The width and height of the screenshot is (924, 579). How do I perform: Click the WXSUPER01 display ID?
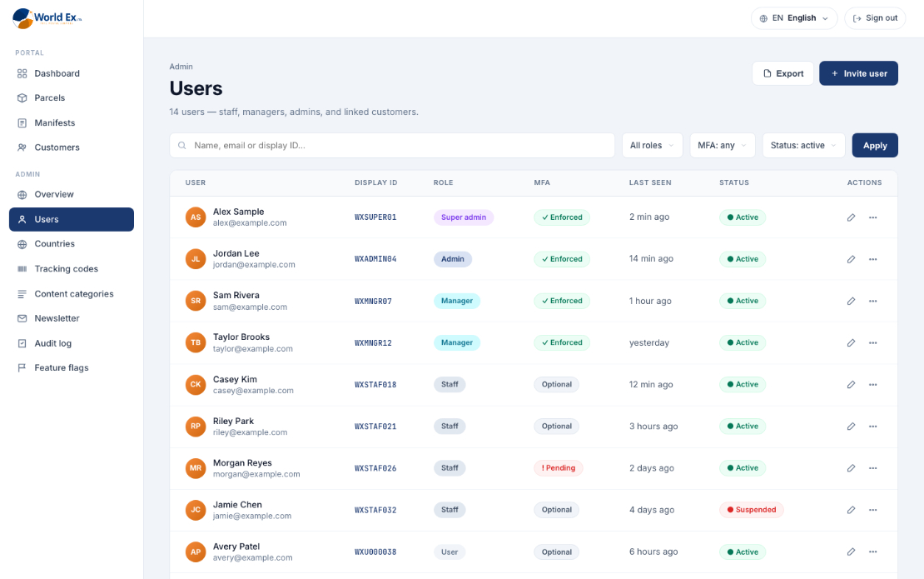coord(375,217)
